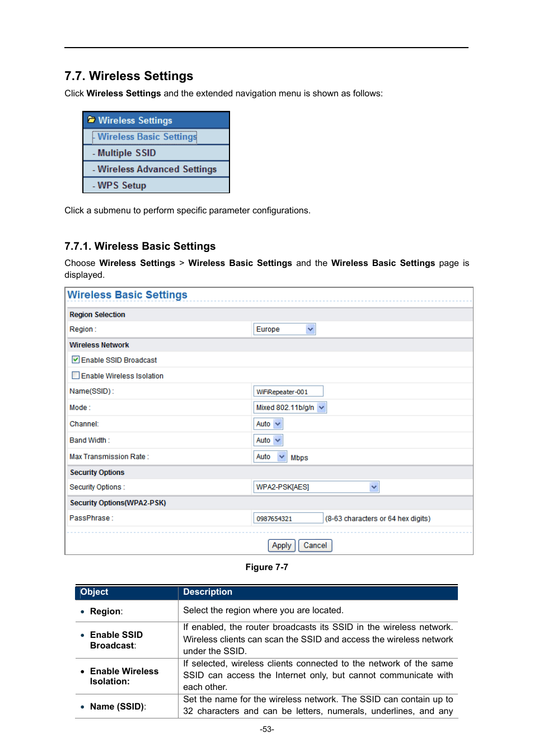Click the page number -53-
The width and height of the screenshot is (534, 756).
pyautogui.click(x=267, y=729)
